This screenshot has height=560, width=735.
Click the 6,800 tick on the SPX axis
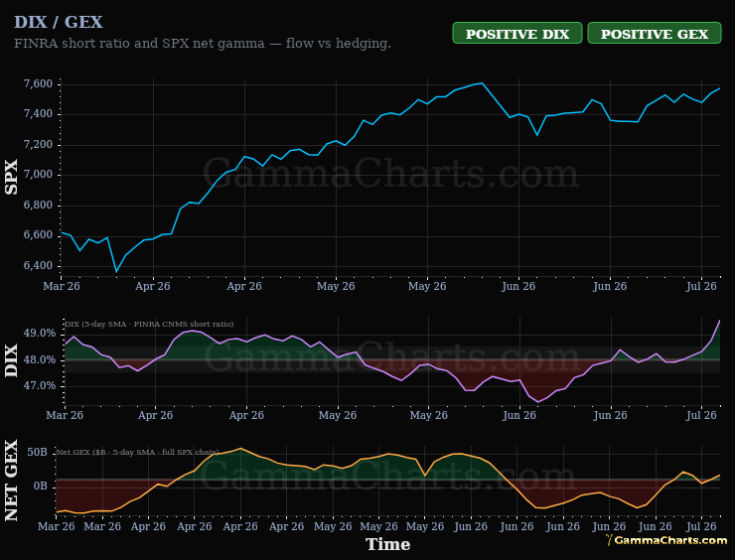coord(38,205)
